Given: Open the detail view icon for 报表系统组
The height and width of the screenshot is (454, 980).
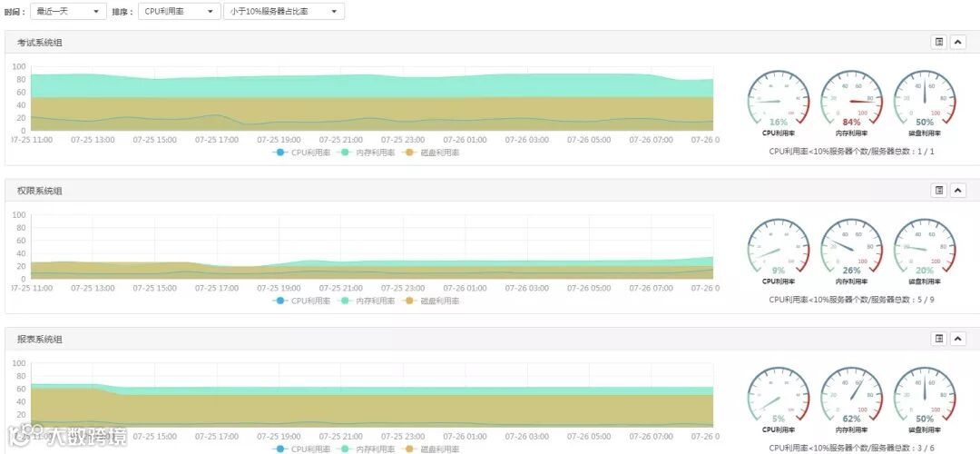Looking at the screenshot, I should coord(939,339).
